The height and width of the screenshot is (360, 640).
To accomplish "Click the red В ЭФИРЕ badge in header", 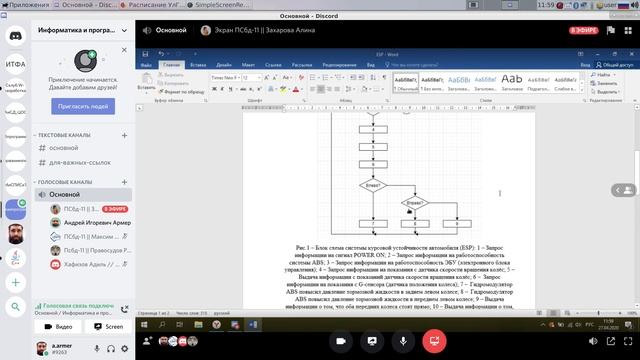I will click(x=584, y=30).
